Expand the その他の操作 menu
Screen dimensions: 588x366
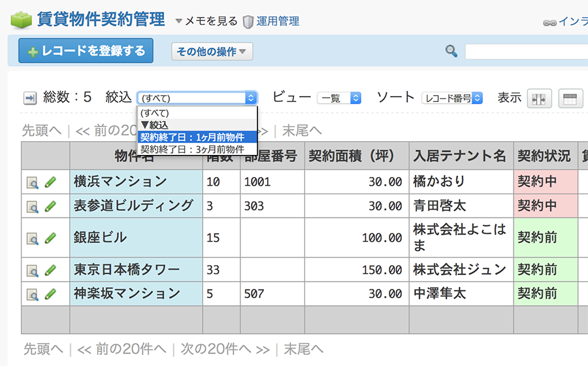point(212,52)
